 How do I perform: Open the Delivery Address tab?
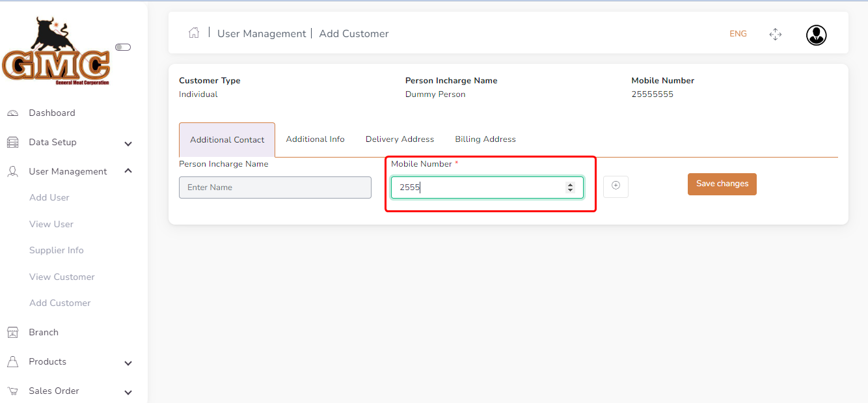(400, 139)
